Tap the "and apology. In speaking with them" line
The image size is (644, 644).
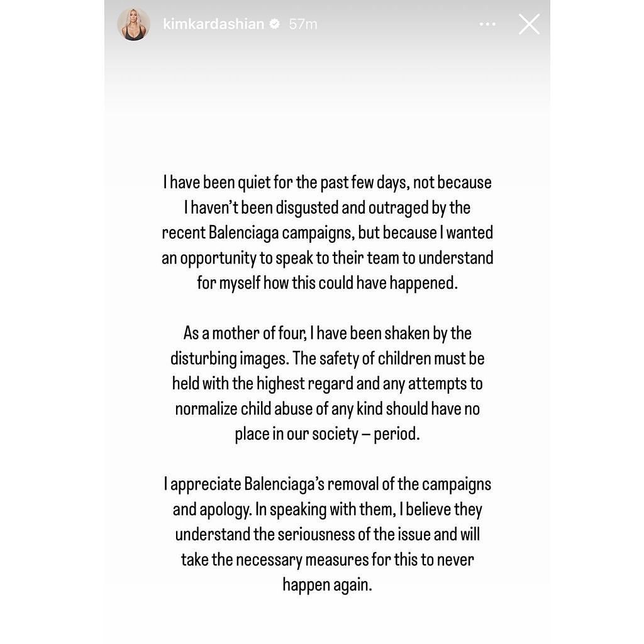pyautogui.click(x=327, y=509)
